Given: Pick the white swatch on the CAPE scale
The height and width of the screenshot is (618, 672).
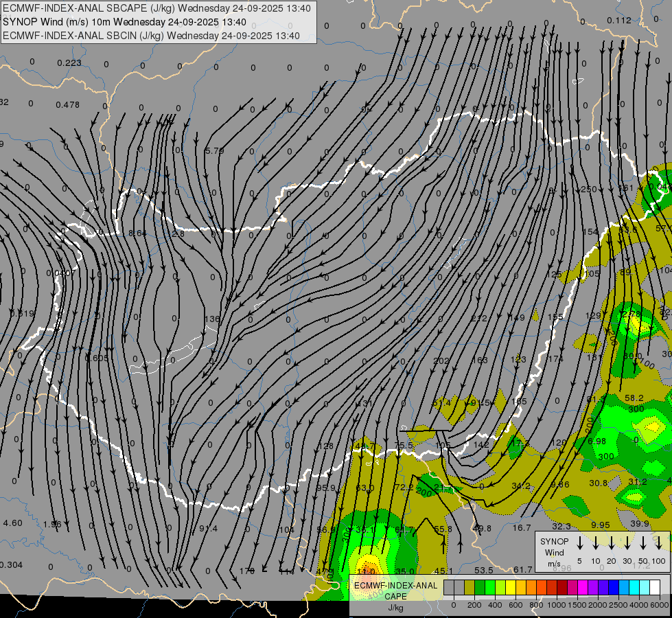Looking at the screenshot, I should tap(654, 587).
